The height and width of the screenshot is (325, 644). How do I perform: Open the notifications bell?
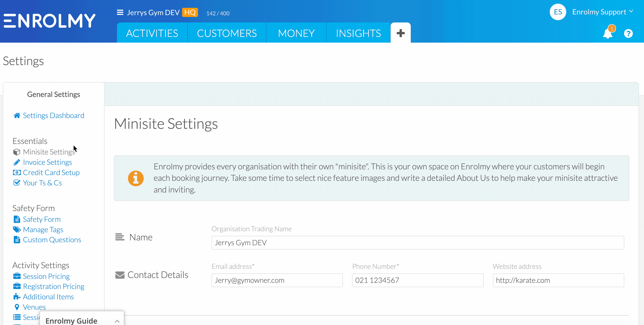click(608, 33)
